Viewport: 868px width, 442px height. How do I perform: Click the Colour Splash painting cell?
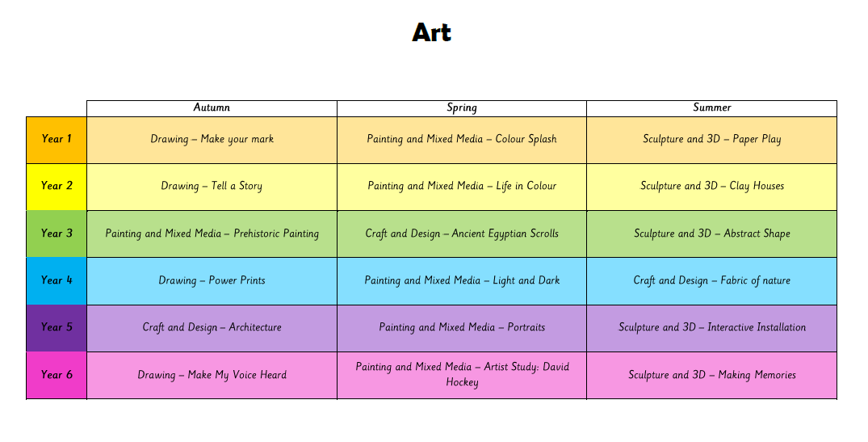462,139
